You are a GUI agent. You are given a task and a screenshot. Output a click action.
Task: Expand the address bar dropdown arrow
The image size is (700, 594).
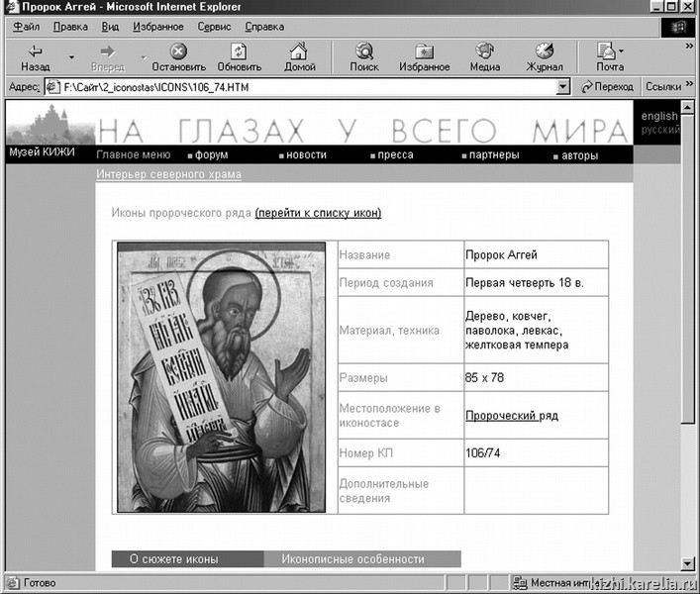(563, 87)
